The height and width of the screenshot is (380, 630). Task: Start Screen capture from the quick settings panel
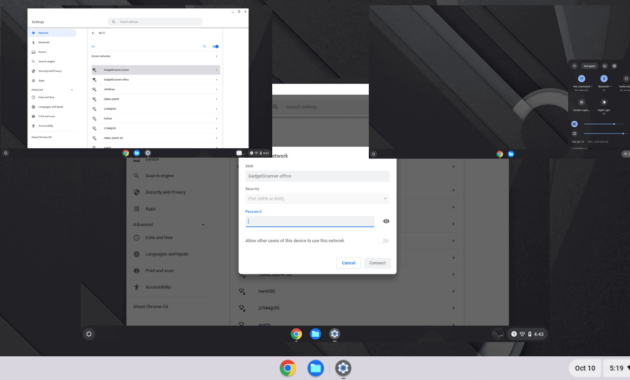[x=581, y=102]
